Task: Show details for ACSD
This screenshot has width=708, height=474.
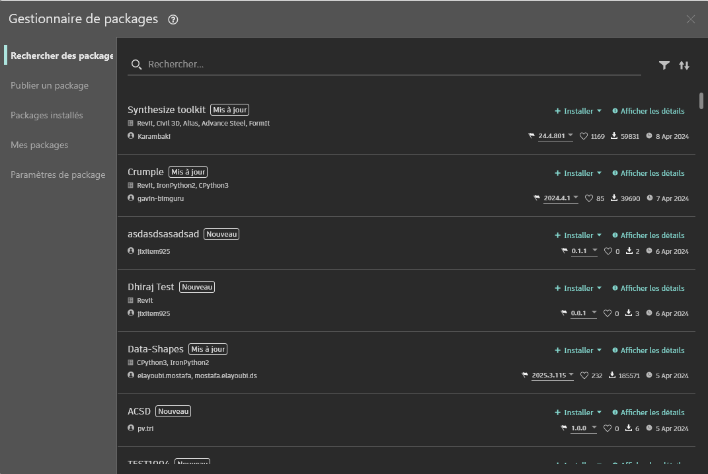Action: (648, 413)
